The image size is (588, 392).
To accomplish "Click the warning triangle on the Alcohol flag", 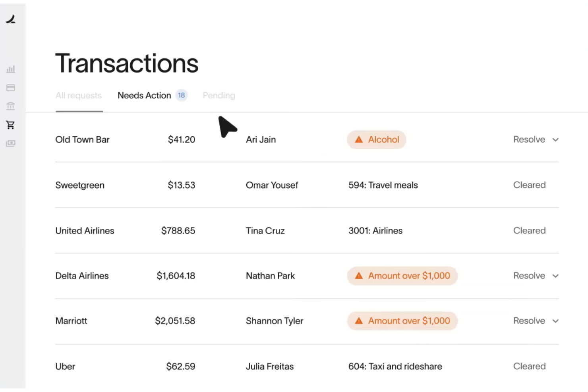I will [x=359, y=139].
